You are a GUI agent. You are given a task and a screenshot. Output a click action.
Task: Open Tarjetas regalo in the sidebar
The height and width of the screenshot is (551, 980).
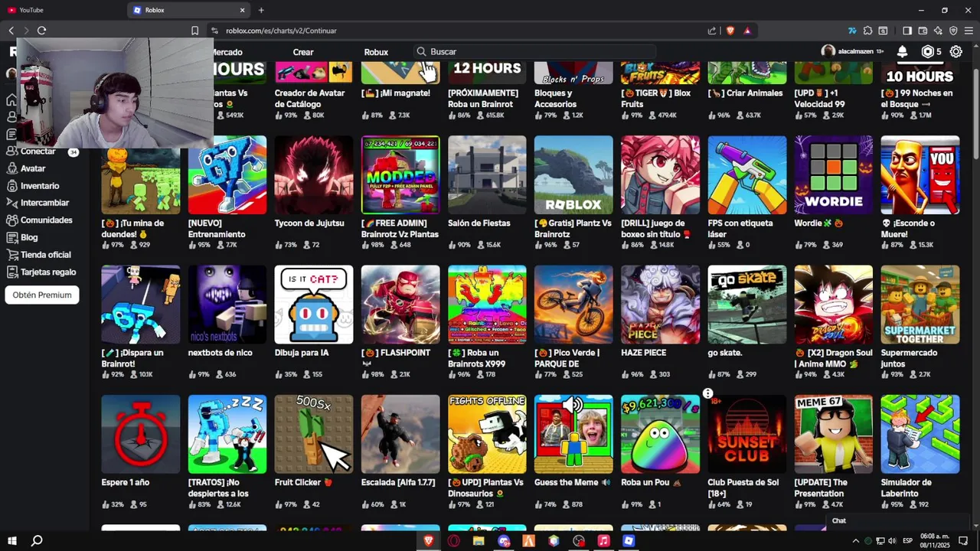click(48, 272)
